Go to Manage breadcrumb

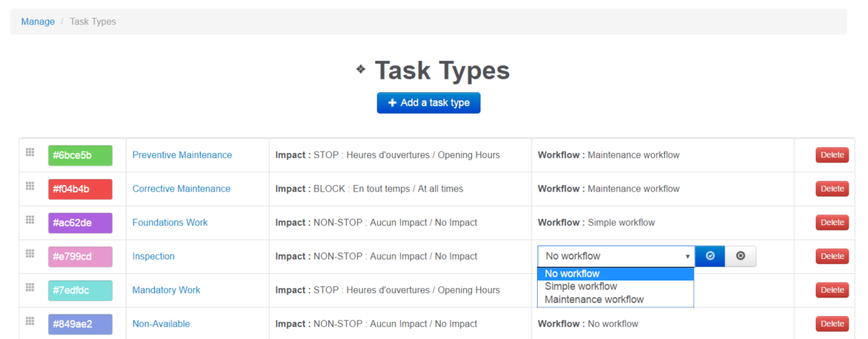(38, 21)
